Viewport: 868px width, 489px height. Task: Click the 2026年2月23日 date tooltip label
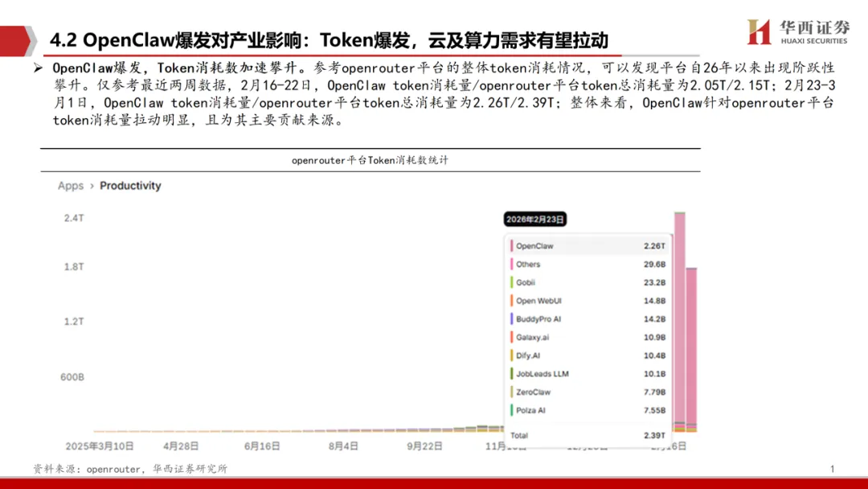(534, 220)
